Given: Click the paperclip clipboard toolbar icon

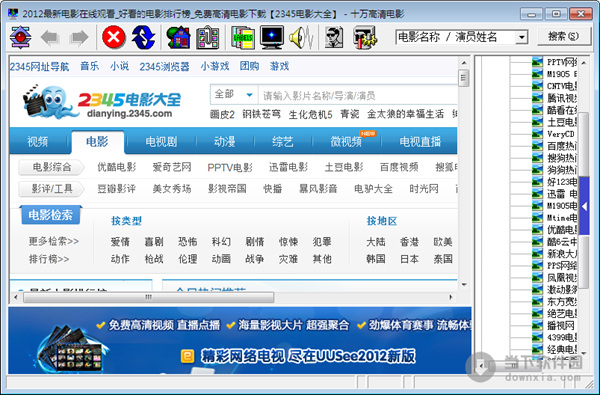Looking at the screenshot, I should point(207,38).
